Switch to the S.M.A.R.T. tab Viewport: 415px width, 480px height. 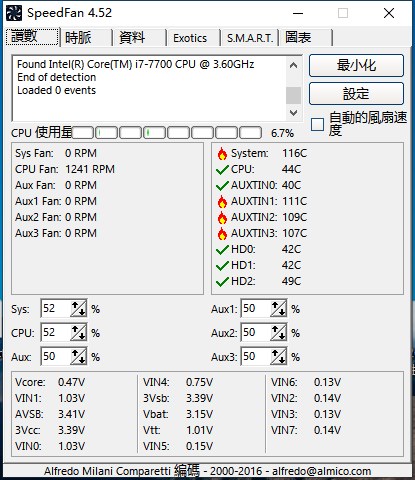point(250,37)
